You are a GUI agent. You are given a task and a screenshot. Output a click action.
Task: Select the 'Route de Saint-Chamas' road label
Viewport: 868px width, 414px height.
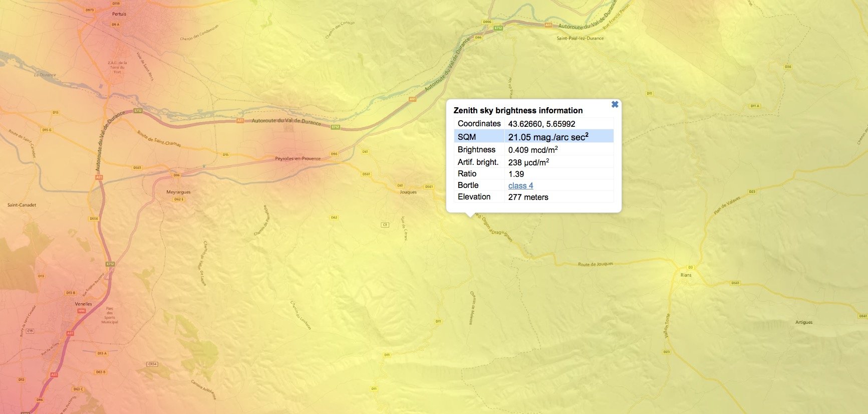click(159, 138)
